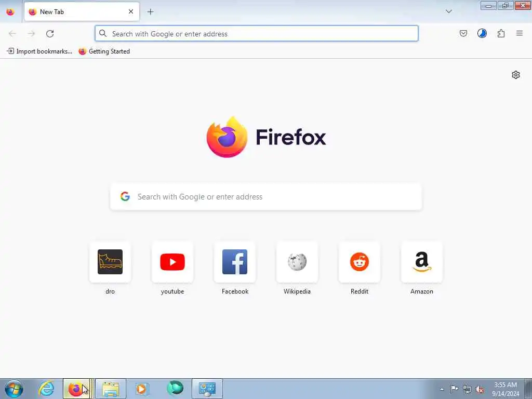Screen dimensions: 532x399
Task: Click Import bookmarks in bookmarks toolbar
Action: point(39,51)
